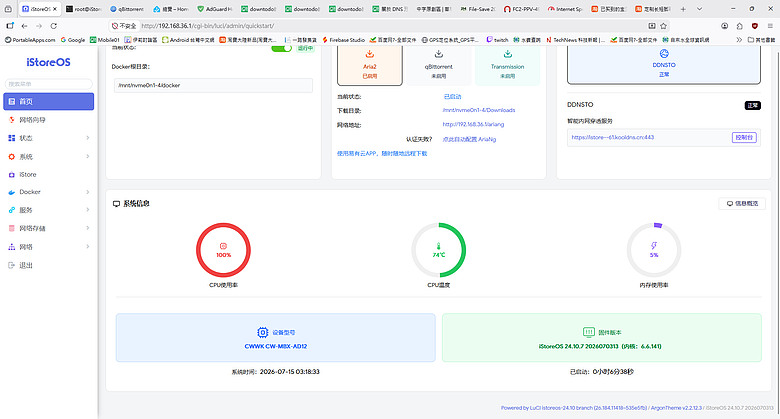Viewport: 780px width, 419px height.
Task: Click the 状态 grid icon in sidebar
Action: point(11,138)
